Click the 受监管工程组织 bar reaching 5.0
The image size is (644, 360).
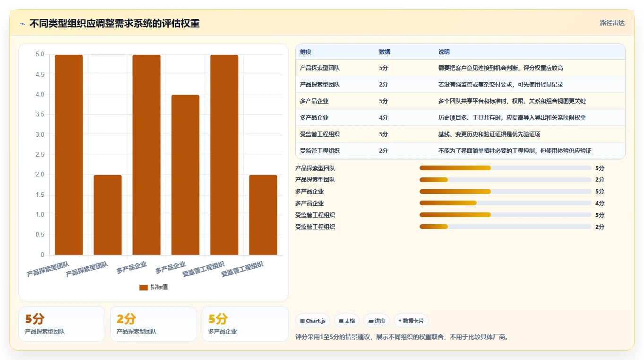(x=224, y=155)
